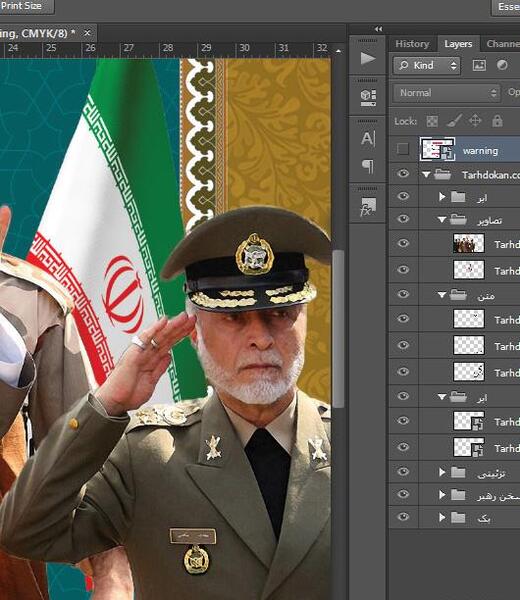Click the canvas vertical scrollbar thumb
This screenshot has height=600, width=520.
pyautogui.click(x=338, y=329)
